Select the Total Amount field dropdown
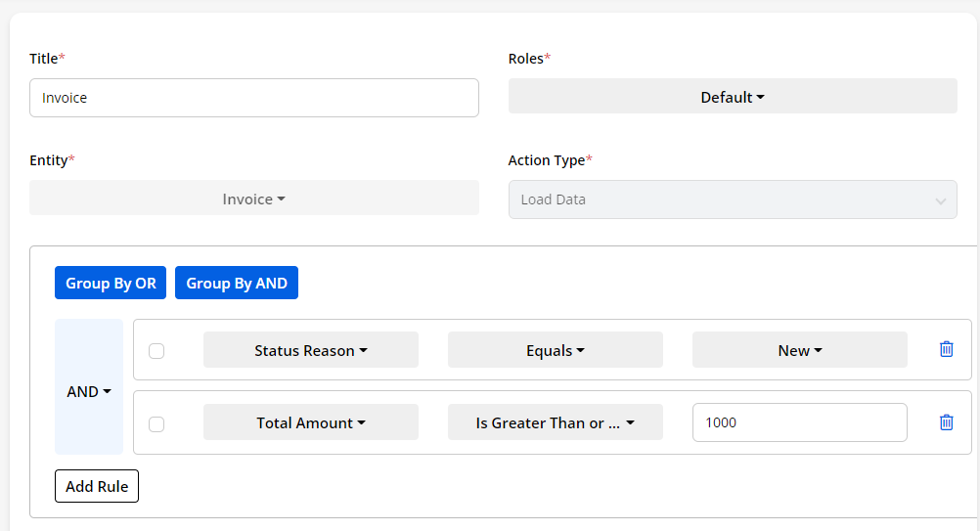Viewport: 980px width, 531px height. (x=310, y=422)
